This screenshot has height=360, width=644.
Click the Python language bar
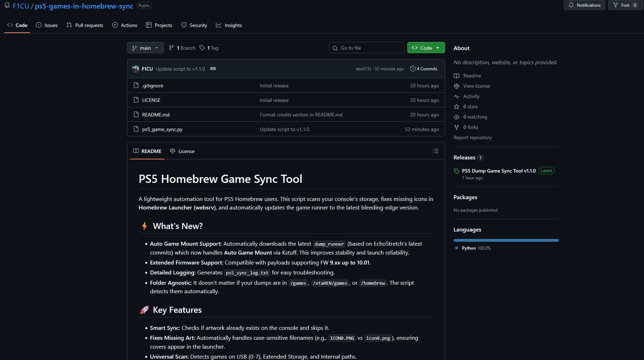point(506,240)
